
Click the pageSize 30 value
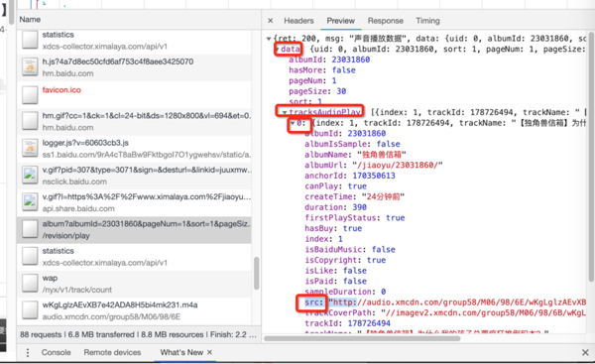coord(341,91)
